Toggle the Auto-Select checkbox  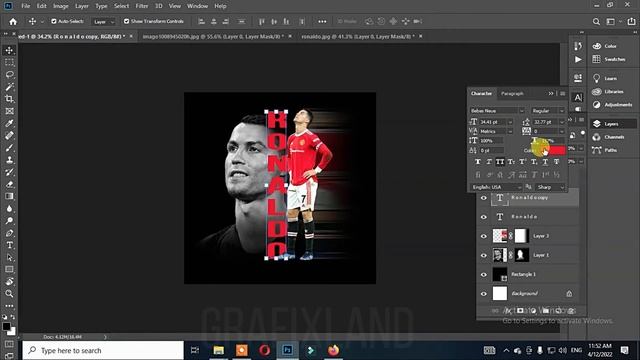(x=53, y=21)
